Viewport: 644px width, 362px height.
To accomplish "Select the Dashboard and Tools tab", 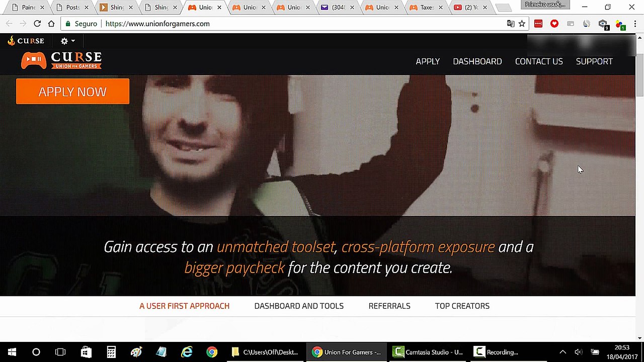I will coord(299,306).
